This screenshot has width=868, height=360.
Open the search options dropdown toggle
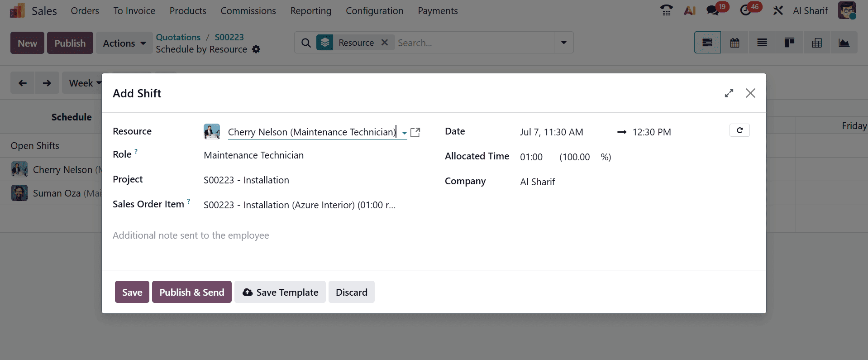click(564, 43)
